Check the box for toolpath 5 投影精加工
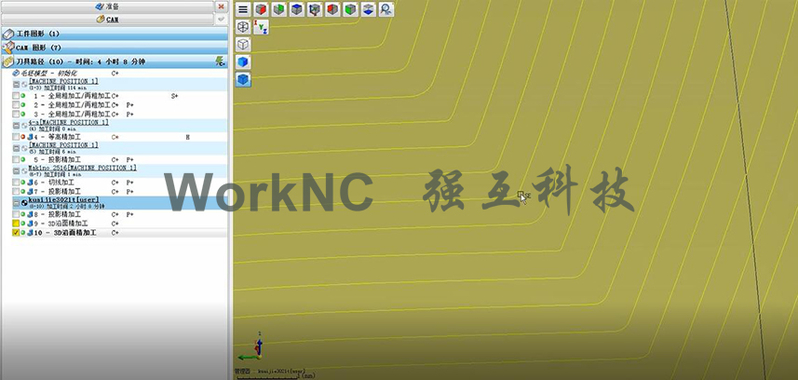 tap(16, 160)
